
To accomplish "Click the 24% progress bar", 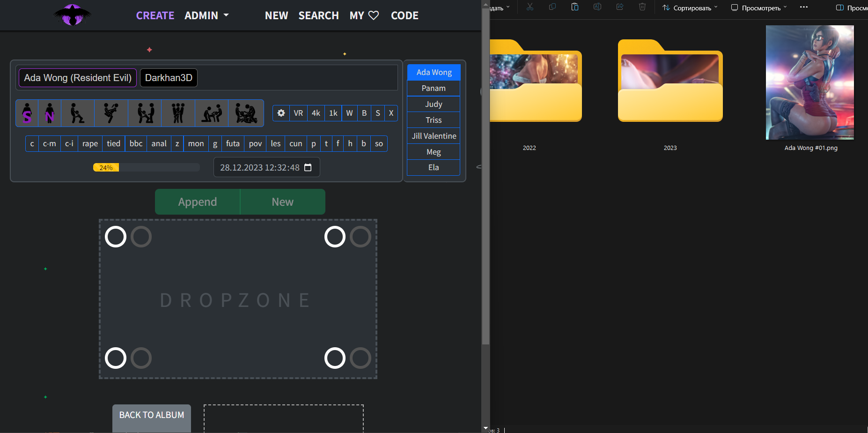I will [146, 167].
